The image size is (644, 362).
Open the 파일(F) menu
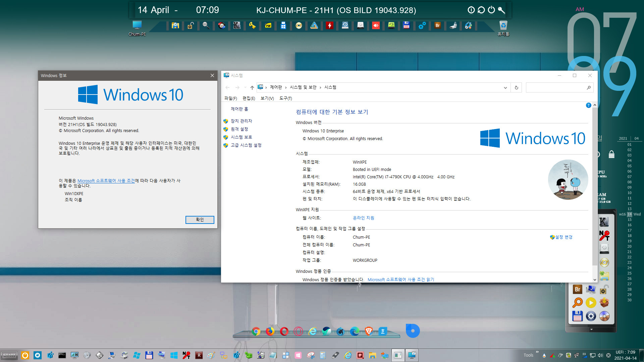pyautogui.click(x=230, y=98)
